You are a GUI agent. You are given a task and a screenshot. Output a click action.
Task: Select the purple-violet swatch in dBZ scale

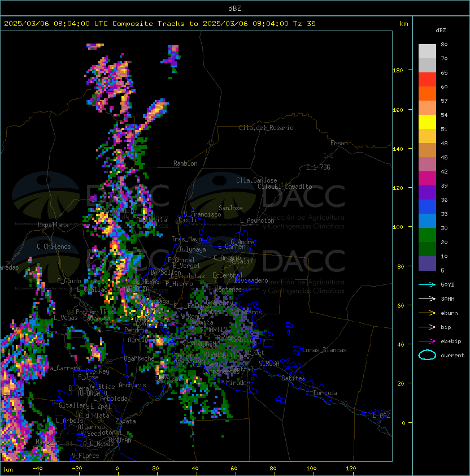427,192
